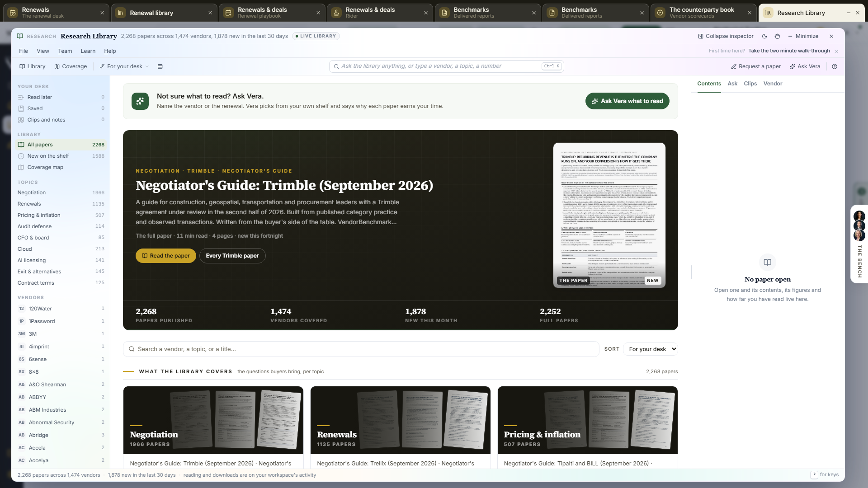Click the row density layout icon
Image resolution: width=868 pixels, height=488 pixels.
160,66
